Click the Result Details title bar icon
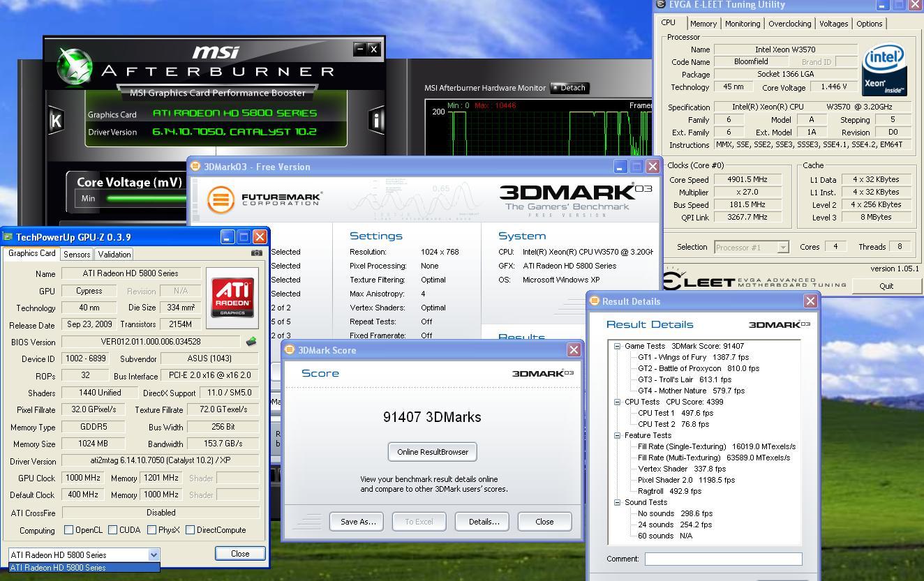Screen dimensions: 924x581 pyautogui.click(x=595, y=301)
